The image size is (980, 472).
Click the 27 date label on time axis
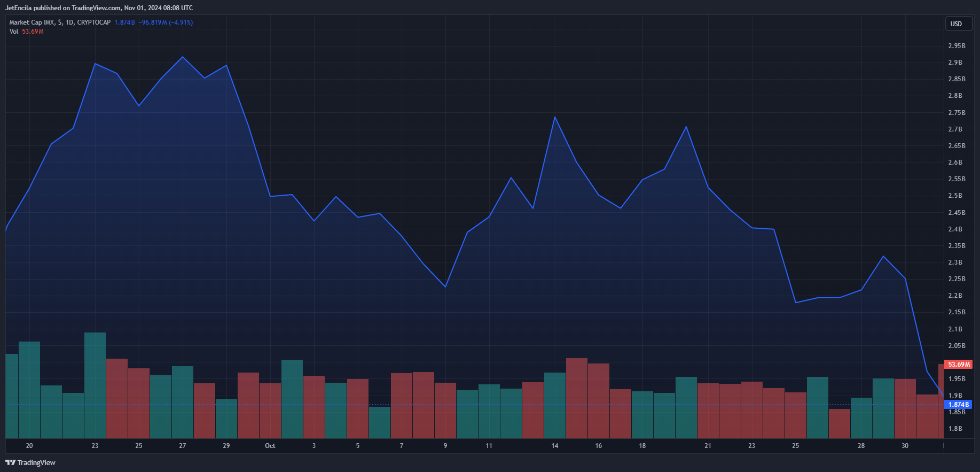tap(183, 446)
